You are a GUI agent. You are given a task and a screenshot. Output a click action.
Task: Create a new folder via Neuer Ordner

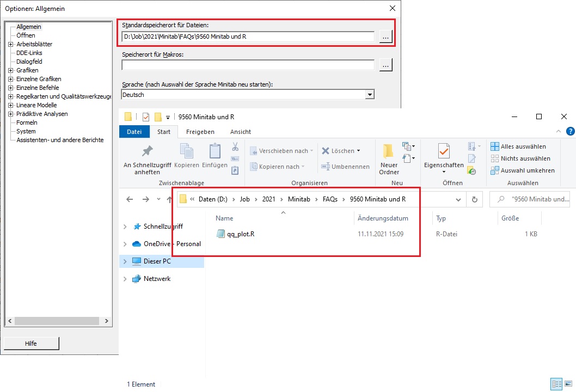point(389,160)
